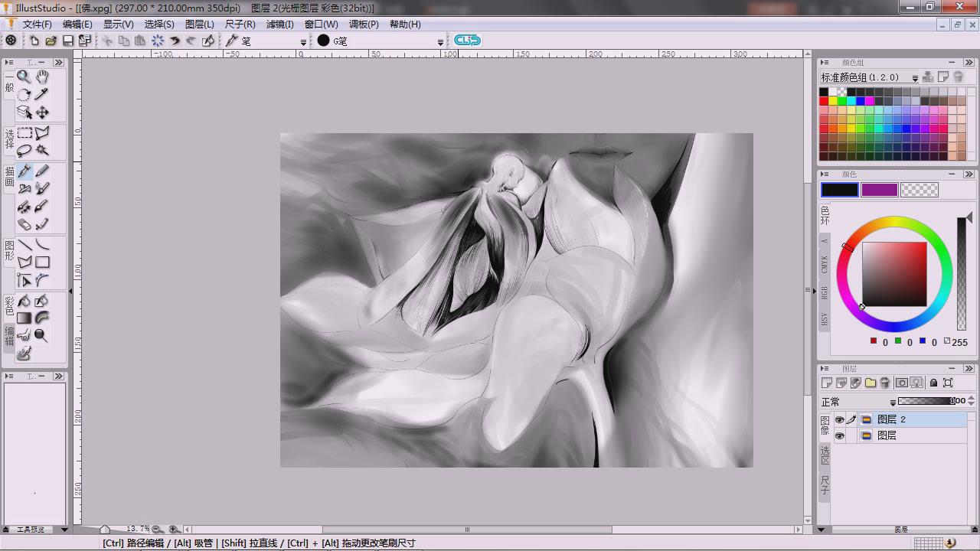Switch to the CMYK color mode tab
Viewport: 980px width, 551px height.
coord(825,264)
